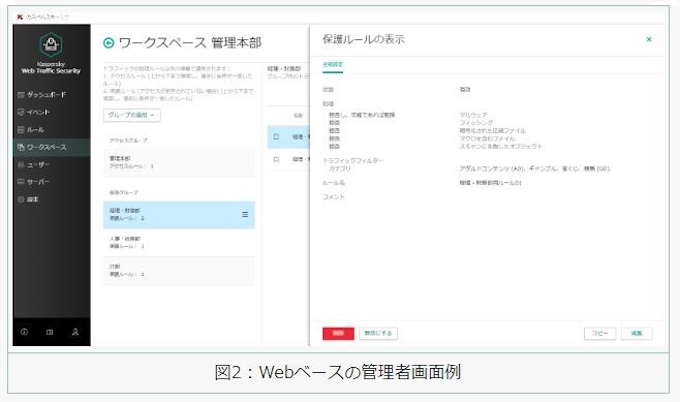The image size is (680, 402).
Task: Select the 全般設定 tab in rule panel
Action: tap(332, 64)
